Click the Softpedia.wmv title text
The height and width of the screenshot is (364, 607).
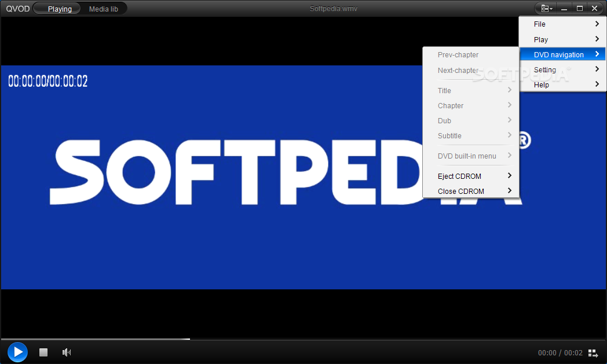pos(333,9)
